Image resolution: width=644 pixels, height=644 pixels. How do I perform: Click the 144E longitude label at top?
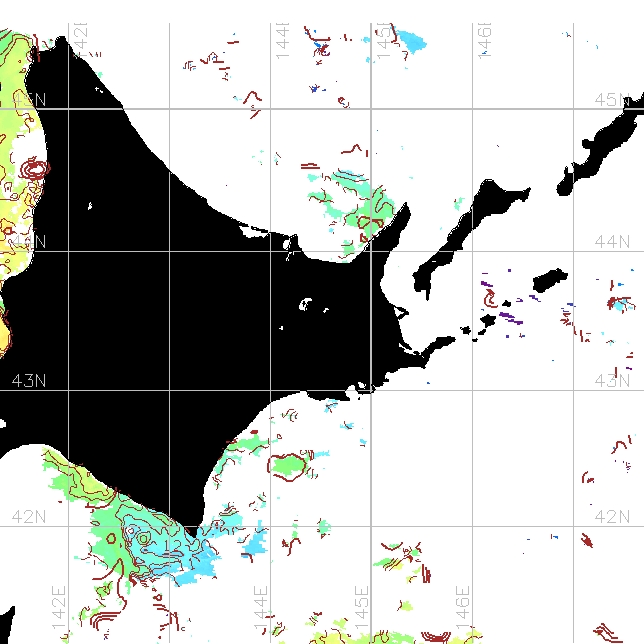click(282, 41)
